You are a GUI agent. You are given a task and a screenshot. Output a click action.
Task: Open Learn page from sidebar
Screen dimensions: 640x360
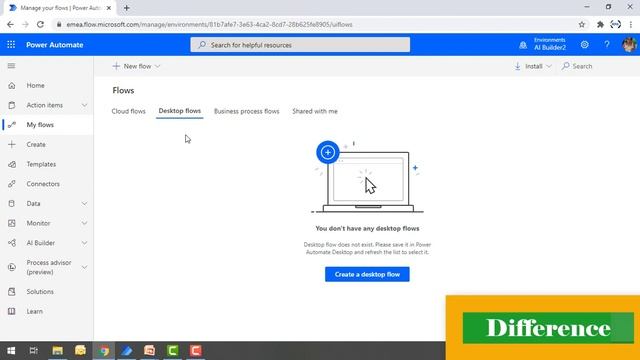coord(35,311)
